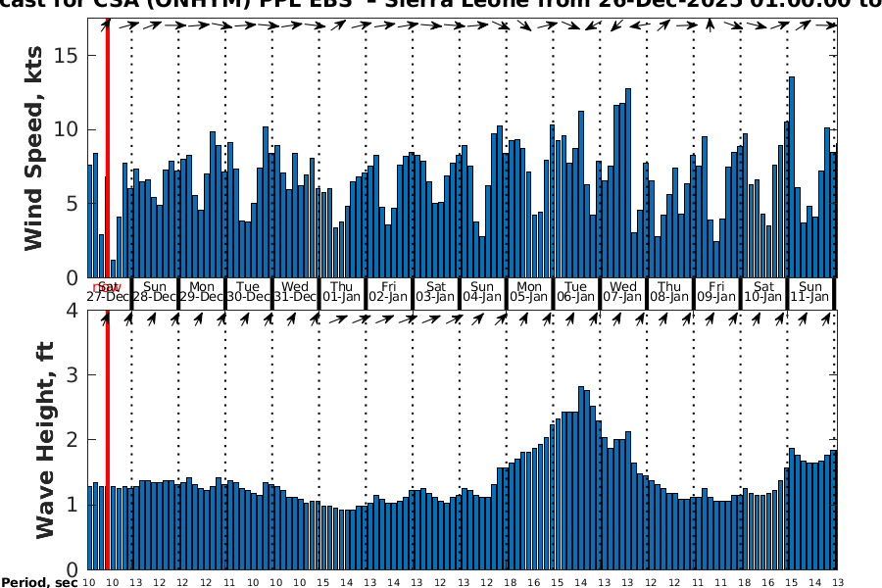
Task: Click the 3 tick on wave height axis
Action: click(73, 375)
